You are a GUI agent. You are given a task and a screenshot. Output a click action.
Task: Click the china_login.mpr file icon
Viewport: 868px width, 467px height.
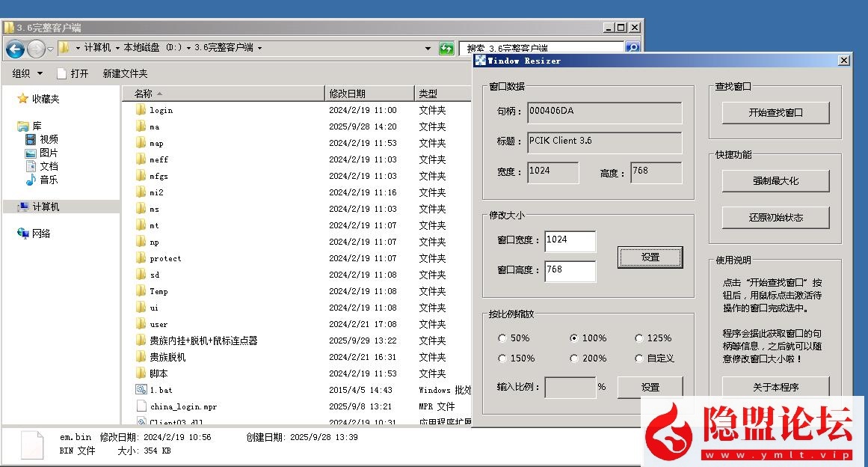click(x=141, y=406)
